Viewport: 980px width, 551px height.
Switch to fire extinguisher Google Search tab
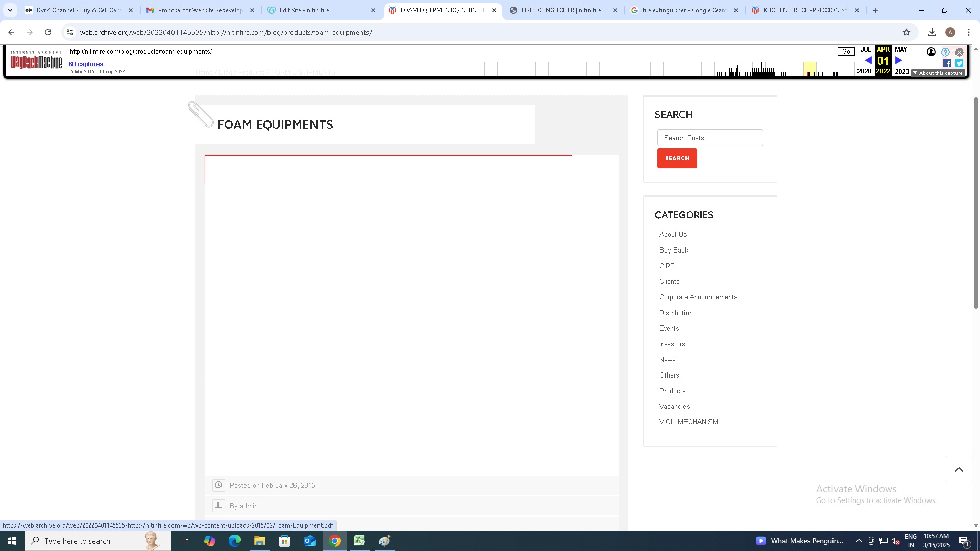(684, 10)
